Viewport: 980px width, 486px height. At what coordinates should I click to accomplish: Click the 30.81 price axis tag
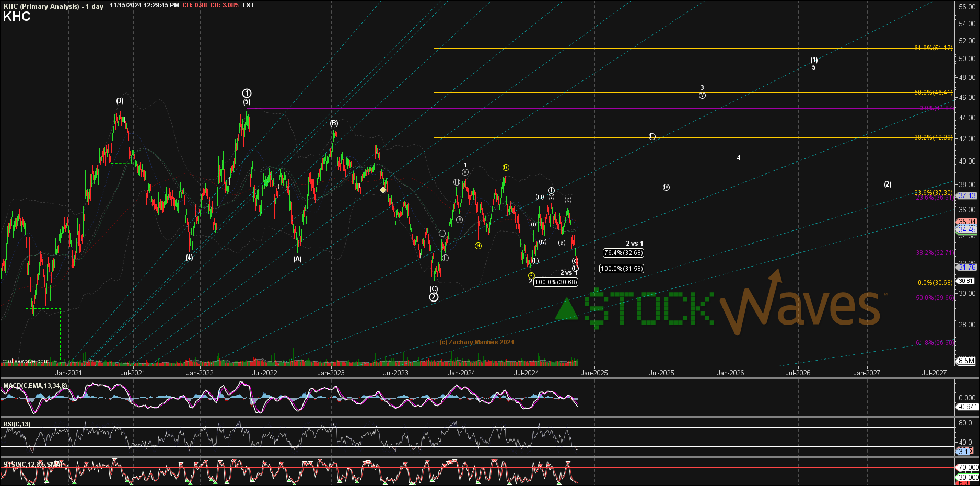(x=965, y=281)
